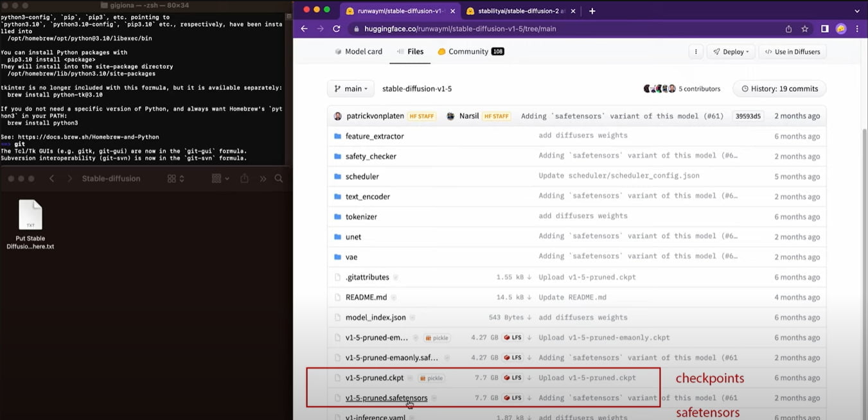Switch to the Model card tab

pos(364,51)
